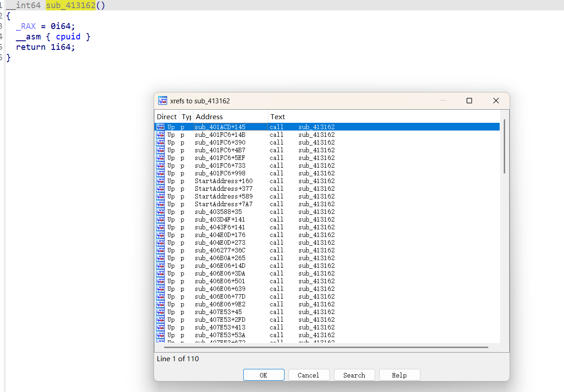The image size is (564, 392).
Task: Click the xref icon beside sub_403588+35
Action: [x=160, y=212]
